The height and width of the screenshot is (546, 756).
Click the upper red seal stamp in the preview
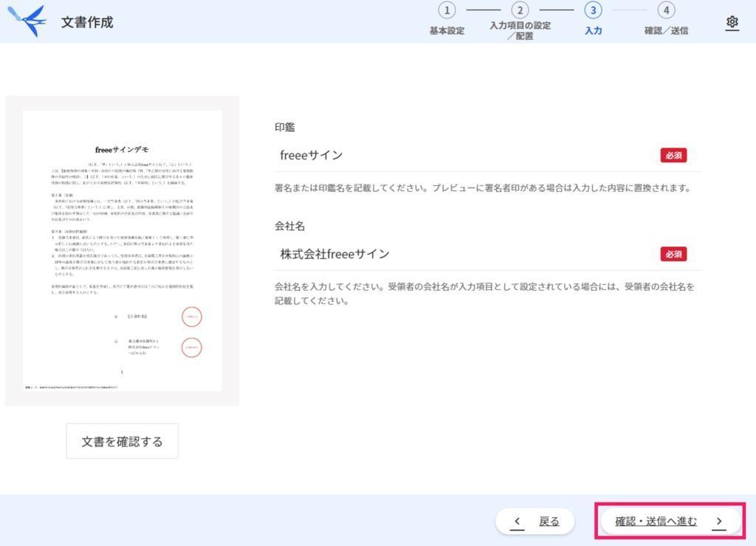coord(191,317)
